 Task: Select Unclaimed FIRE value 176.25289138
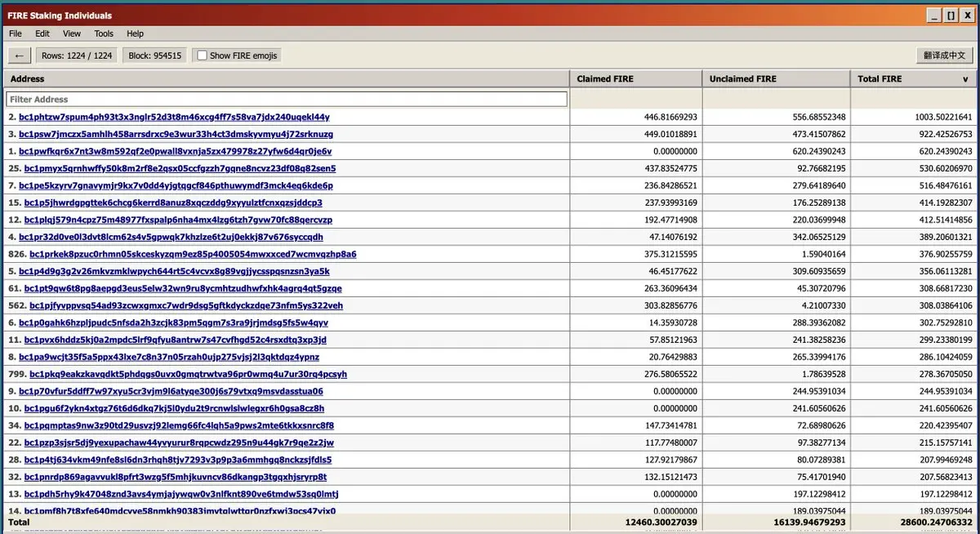[818, 203]
